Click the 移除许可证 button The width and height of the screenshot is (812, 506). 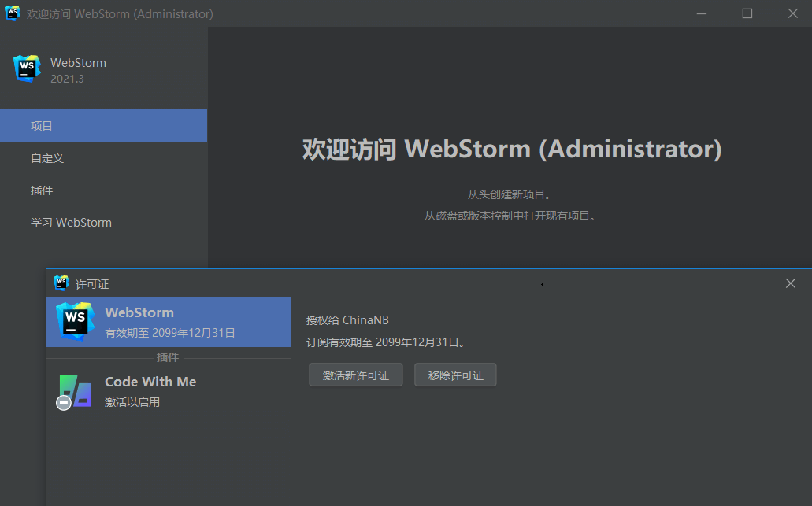[455, 375]
